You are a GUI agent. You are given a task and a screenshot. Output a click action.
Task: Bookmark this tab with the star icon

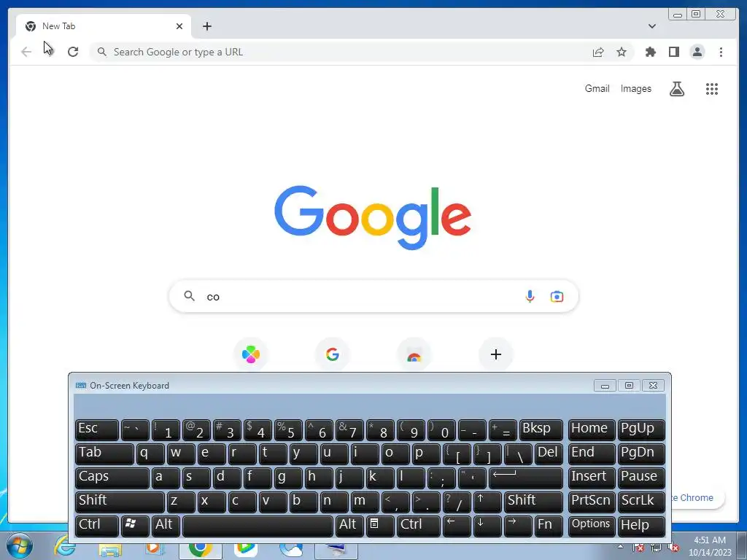click(622, 52)
